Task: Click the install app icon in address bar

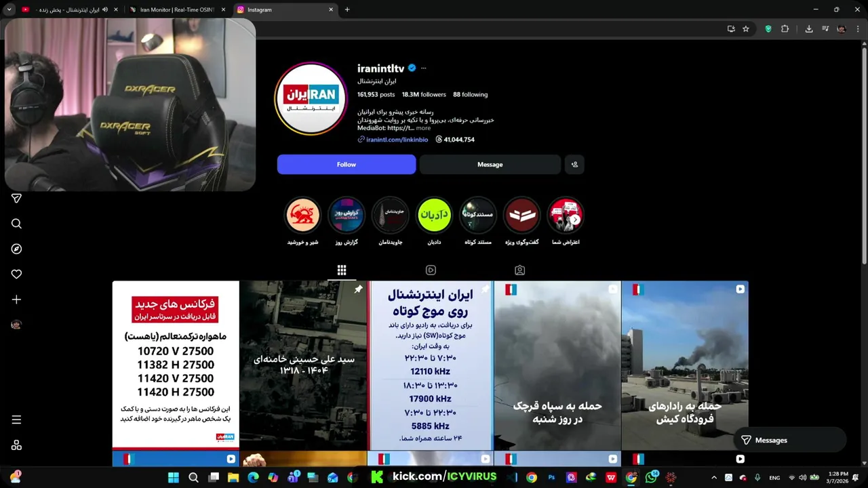Action: tap(730, 29)
